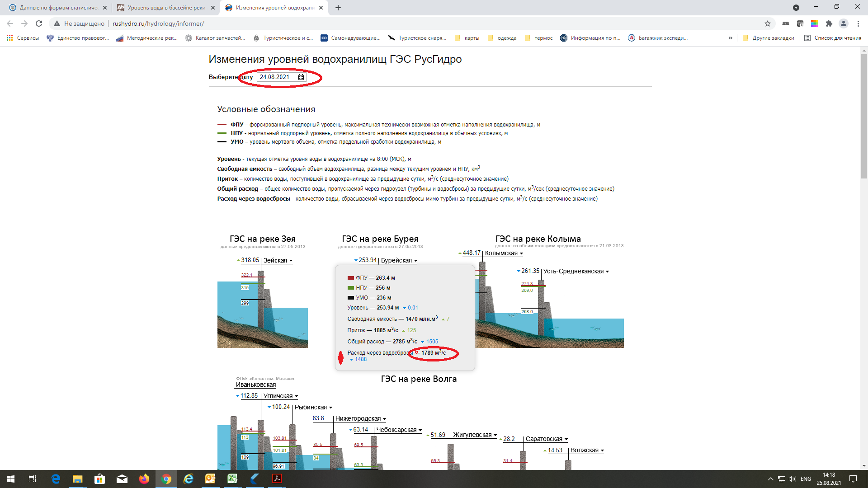
Task: Switch to Уровень воды в бассейне tab
Action: coord(165,8)
